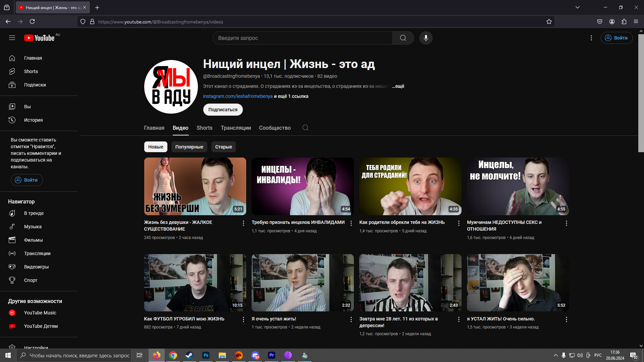Open the instagram.com/leshafromebenya link
644x362 pixels.
coord(237,96)
